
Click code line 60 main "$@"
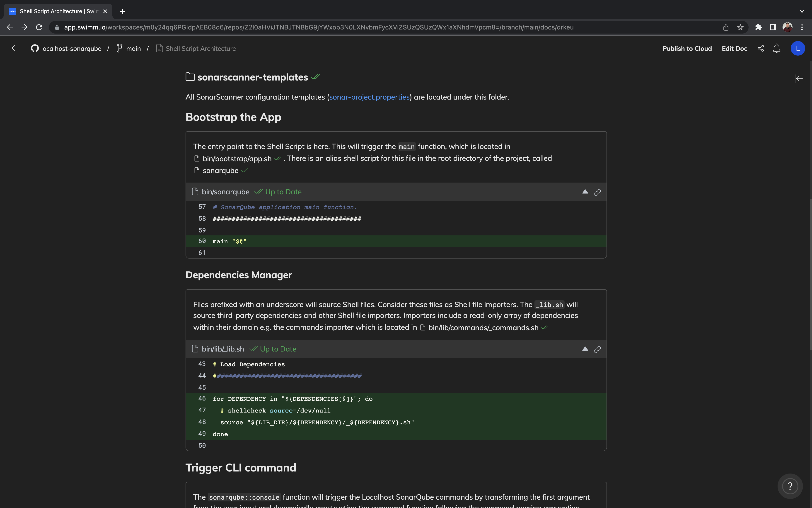396,241
